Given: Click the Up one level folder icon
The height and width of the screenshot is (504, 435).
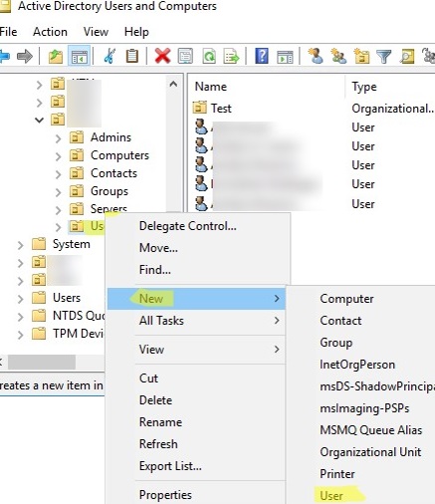Looking at the screenshot, I should 56,56.
